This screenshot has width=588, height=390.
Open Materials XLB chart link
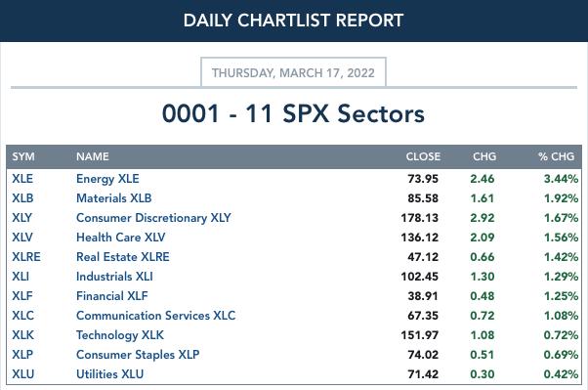click(x=113, y=198)
